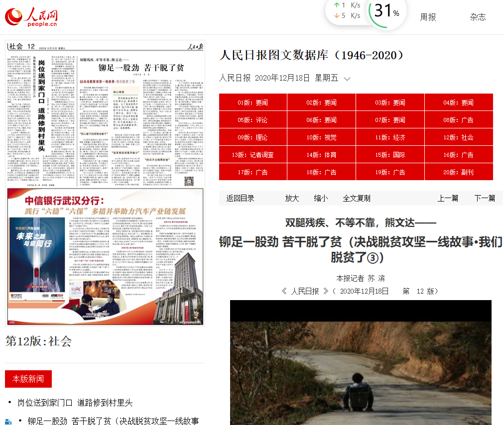Click 全文复制 to copy article
This screenshot has height=425, width=504.
click(357, 198)
